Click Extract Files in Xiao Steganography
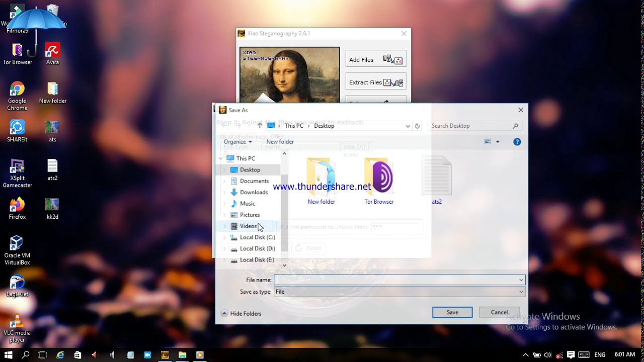 click(376, 82)
